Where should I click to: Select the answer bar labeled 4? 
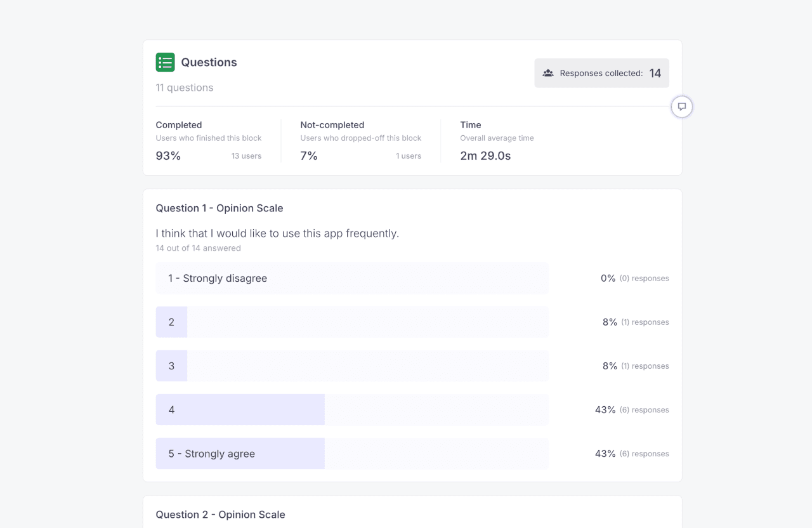(x=352, y=410)
